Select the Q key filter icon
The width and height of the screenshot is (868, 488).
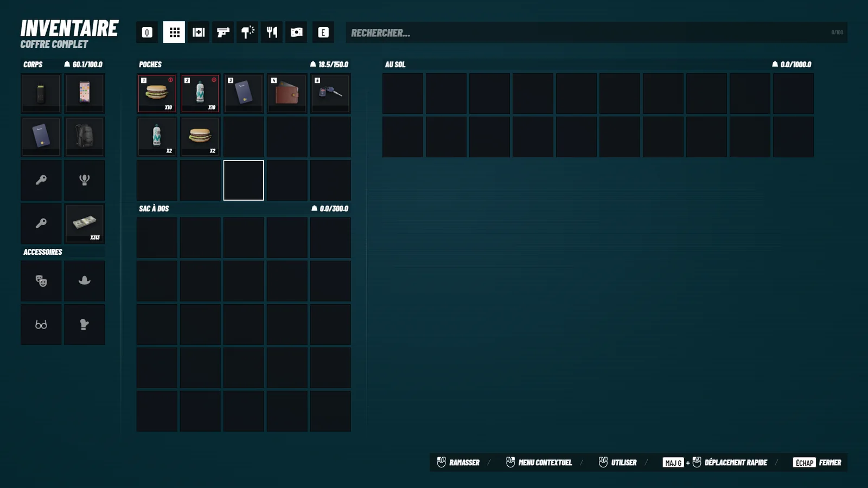(147, 33)
